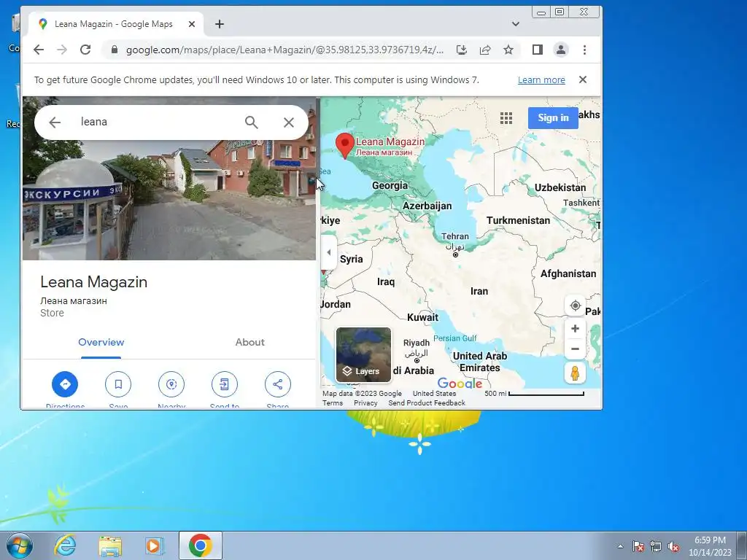This screenshot has height=560, width=747.
Task: Show hidden system tray icons
Action: click(620, 546)
